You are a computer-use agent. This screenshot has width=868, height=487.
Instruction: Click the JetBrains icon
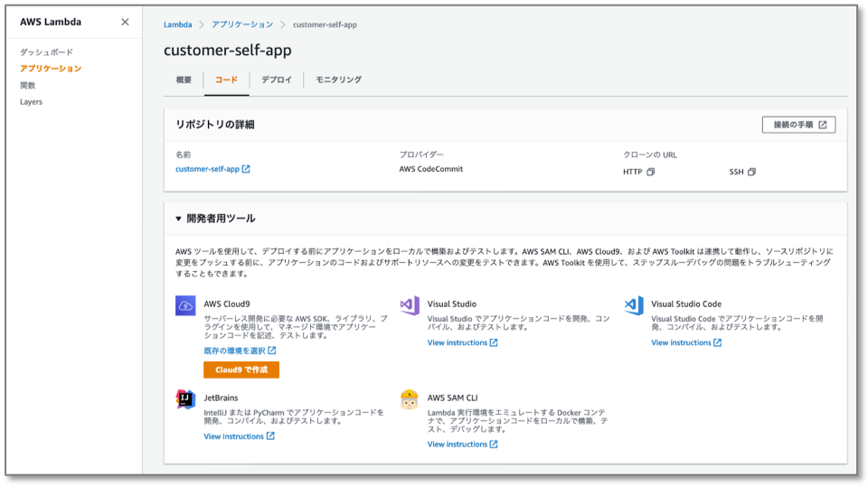pyautogui.click(x=185, y=399)
